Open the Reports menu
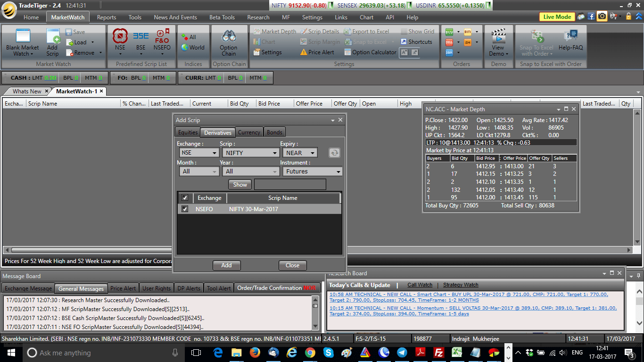 click(107, 17)
